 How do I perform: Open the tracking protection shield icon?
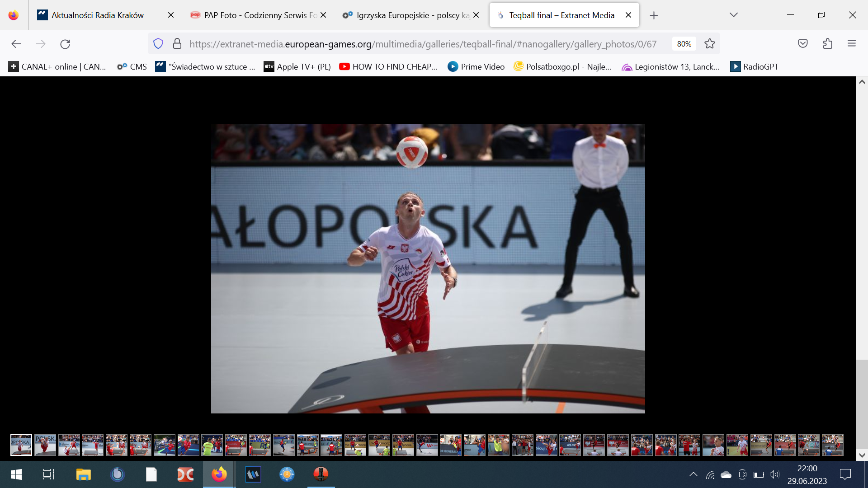tap(158, 44)
